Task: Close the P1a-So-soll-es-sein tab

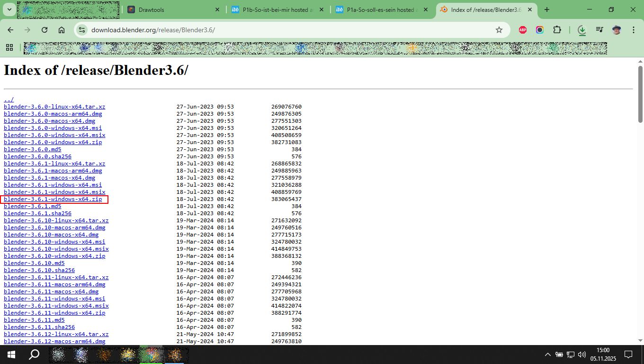Action: 426,9
